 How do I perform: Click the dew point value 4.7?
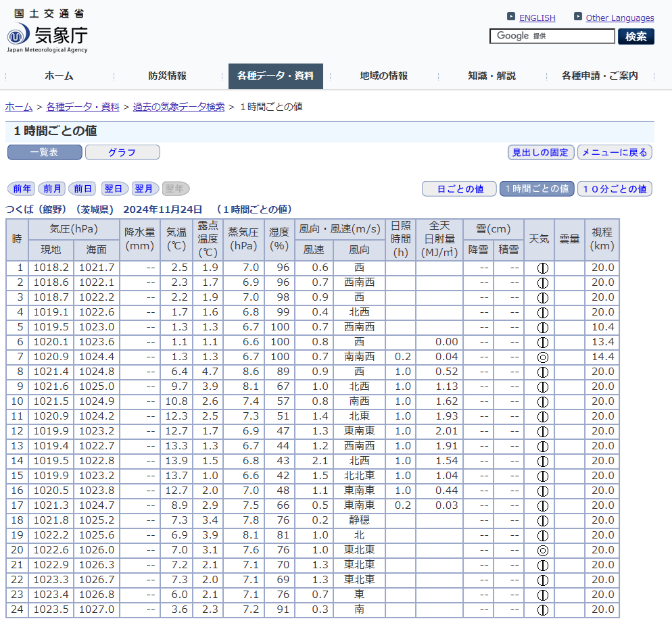(x=210, y=372)
